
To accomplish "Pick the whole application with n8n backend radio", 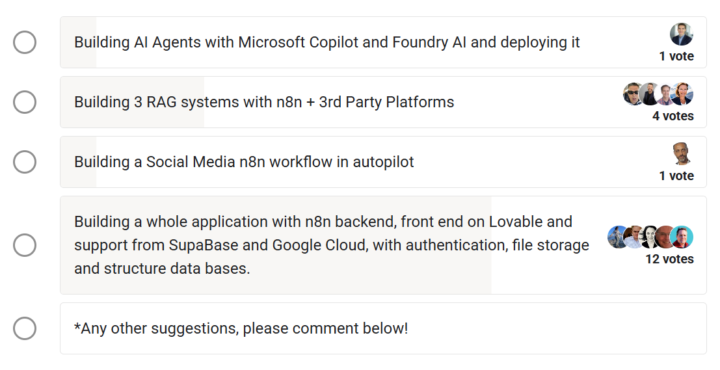I will coord(25,245).
